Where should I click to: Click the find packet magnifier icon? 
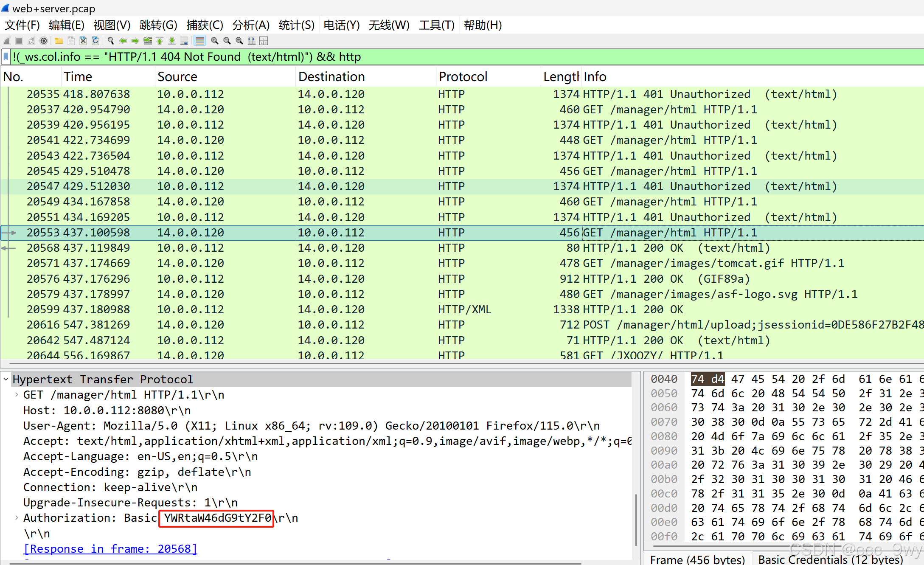point(111,41)
